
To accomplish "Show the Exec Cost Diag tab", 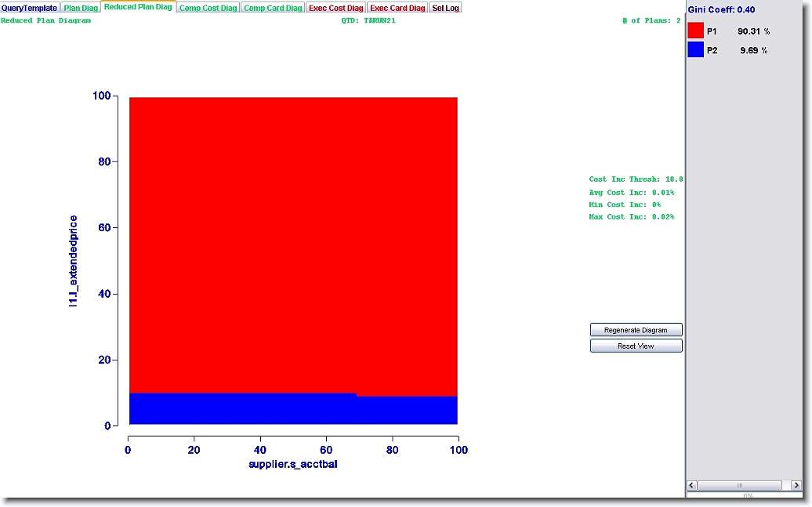I will [335, 8].
